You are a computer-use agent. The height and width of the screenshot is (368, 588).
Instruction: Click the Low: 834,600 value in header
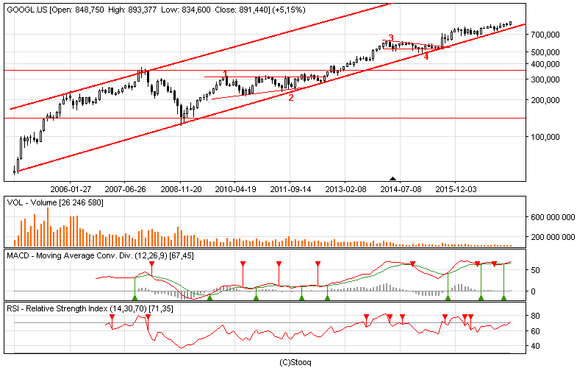click(x=186, y=10)
